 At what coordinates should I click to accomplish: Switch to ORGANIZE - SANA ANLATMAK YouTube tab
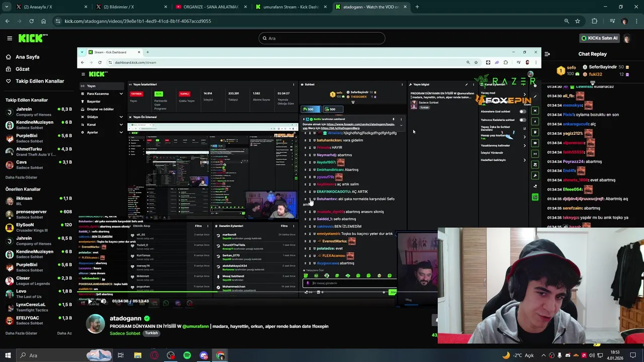[210, 7]
